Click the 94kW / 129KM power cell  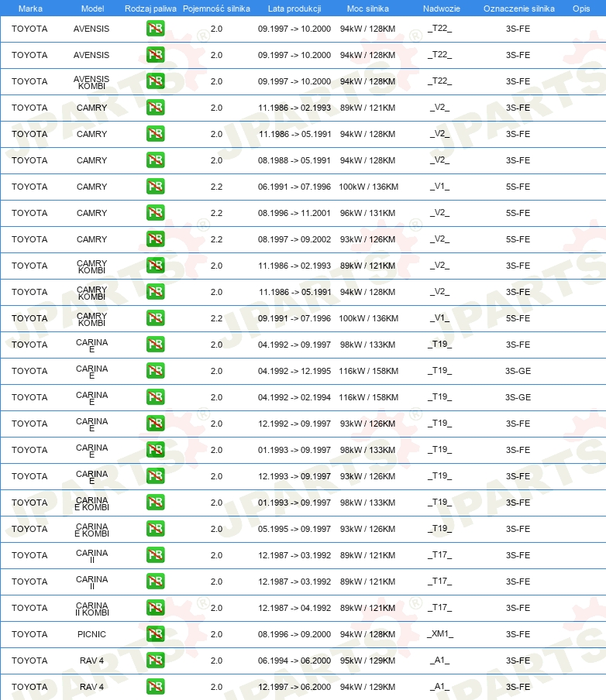pyautogui.click(x=368, y=687)
